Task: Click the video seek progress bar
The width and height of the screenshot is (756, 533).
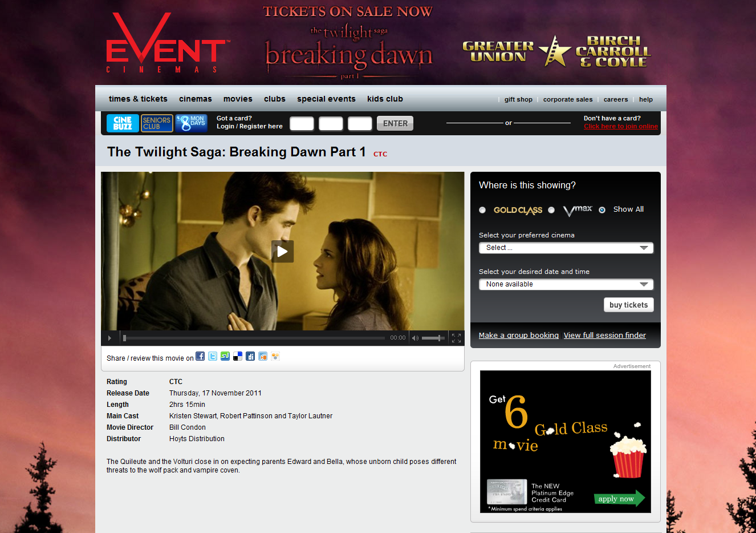Action: [254, 338]
